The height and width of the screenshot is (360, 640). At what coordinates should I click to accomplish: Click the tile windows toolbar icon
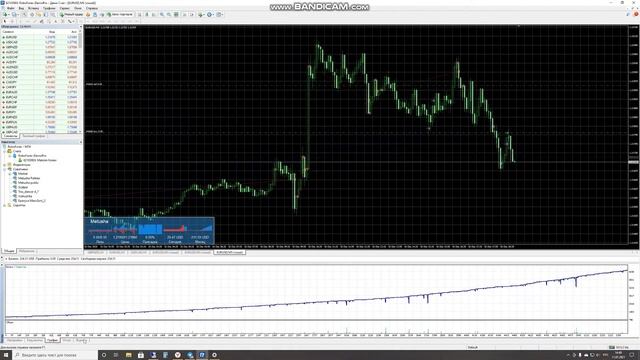[176, 14]
